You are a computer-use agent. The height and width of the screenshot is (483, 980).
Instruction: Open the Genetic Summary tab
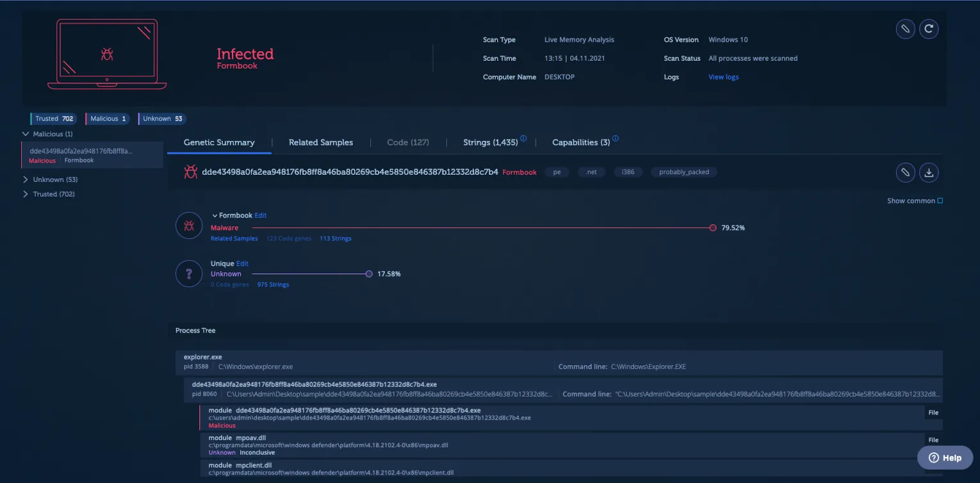(x=219, y=142)
